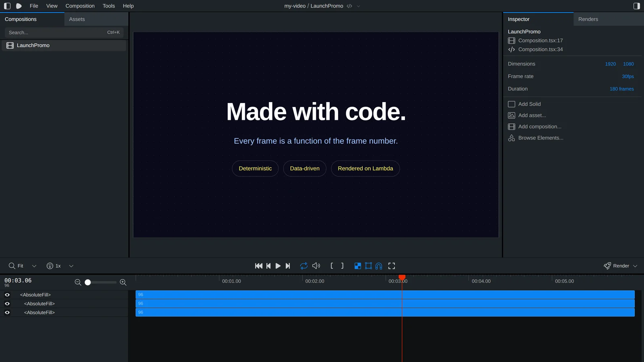Click the timeline zoom slider handle
Screen dimensions: 644x362
(88, 282)
